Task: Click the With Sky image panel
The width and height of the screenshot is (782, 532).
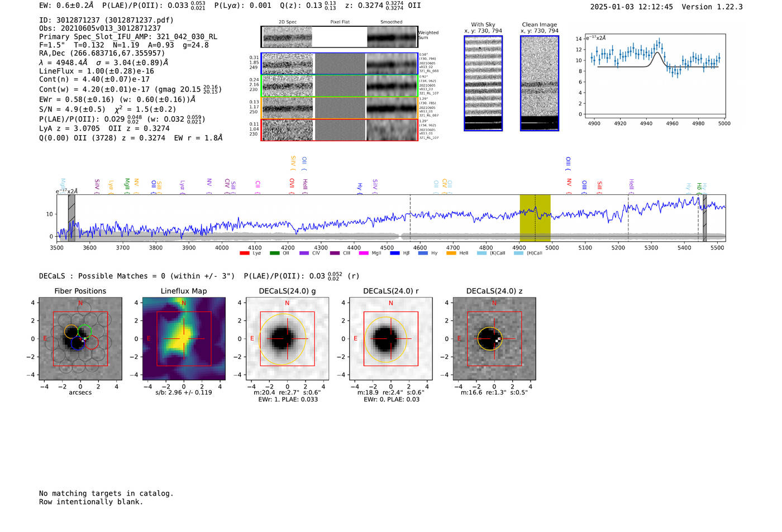Action: pyautogui.click(x=483, y=83)
